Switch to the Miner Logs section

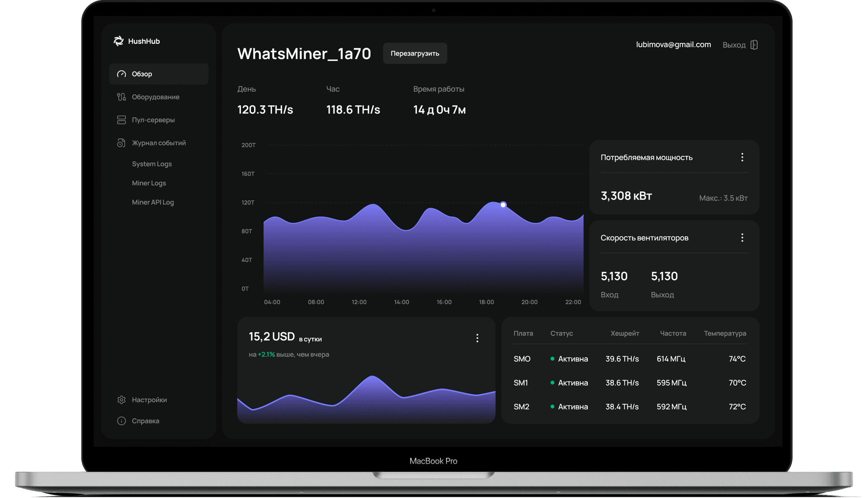(x=149, y=183)
